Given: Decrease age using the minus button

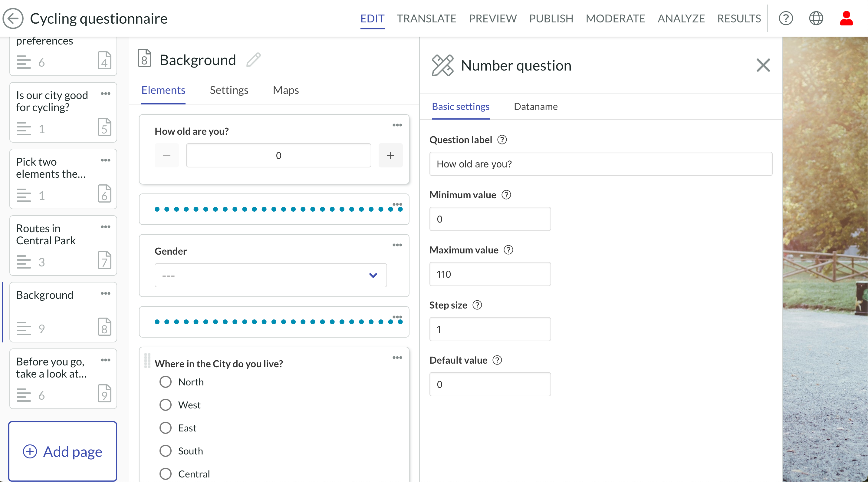Looking at the screenshot, I should (x=167, y=155).
